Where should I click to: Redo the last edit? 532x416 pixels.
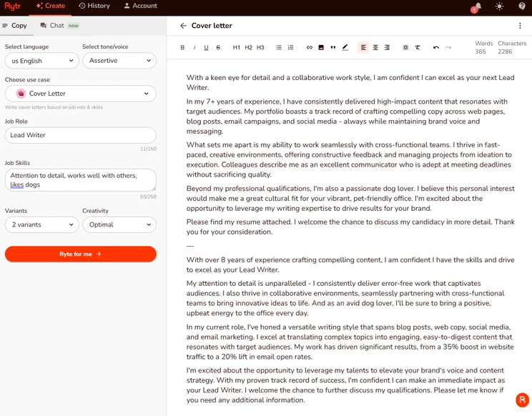click(x=448, y=47)
